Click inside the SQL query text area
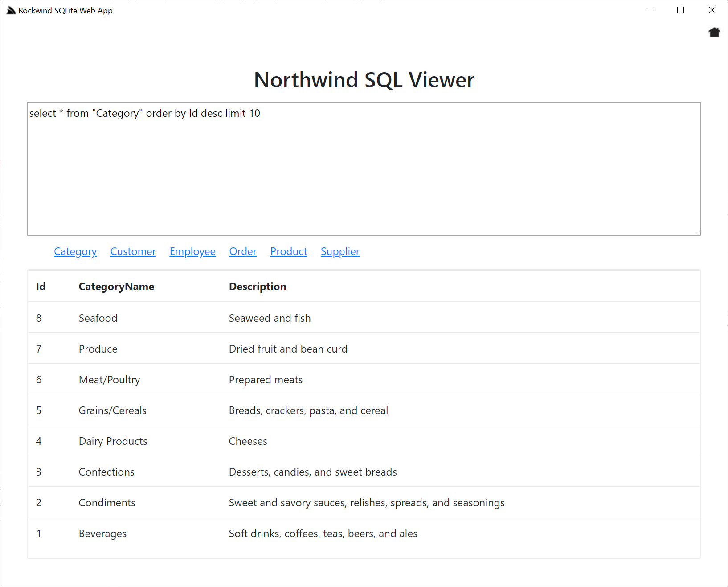728x587 pixels. (x=364, y=169)
